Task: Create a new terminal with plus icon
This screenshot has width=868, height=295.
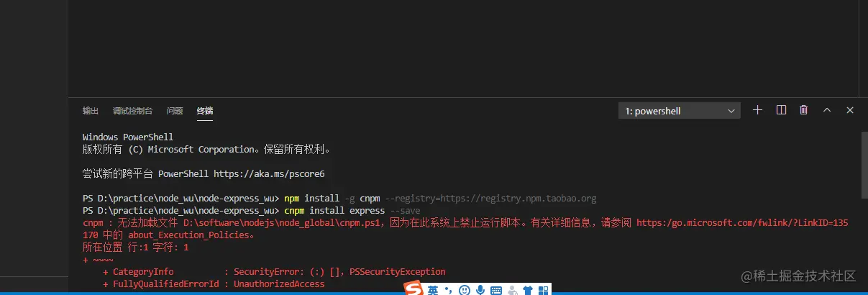Action: pyautogui.click(x=757, y=110)
